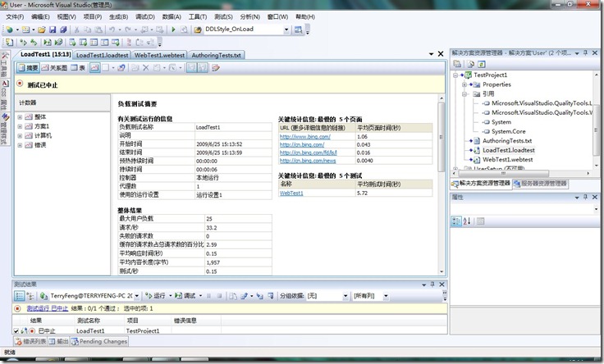Click the test results list view icon
This screenshot has width=604, height=364.
point(19,296)
